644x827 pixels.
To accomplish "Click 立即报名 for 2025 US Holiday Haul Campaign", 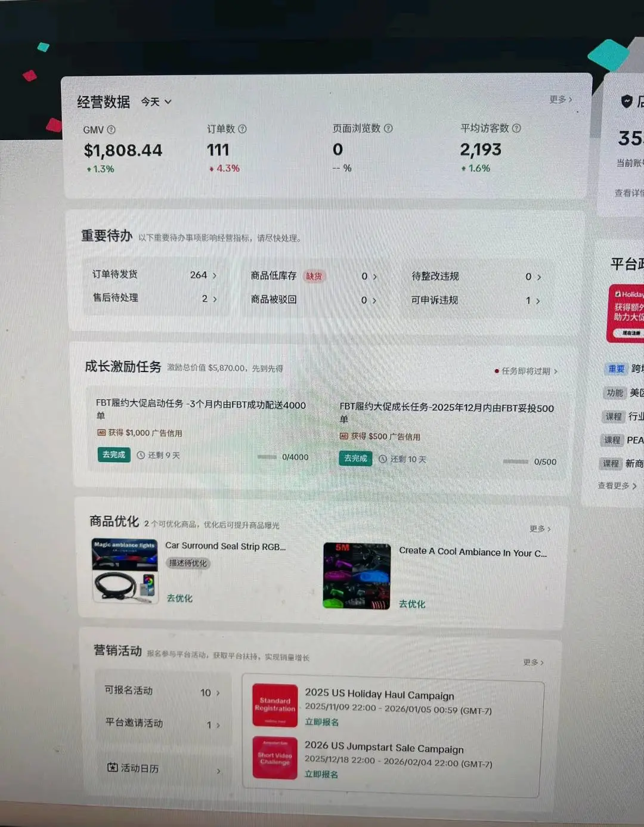I will click(321, 721).
